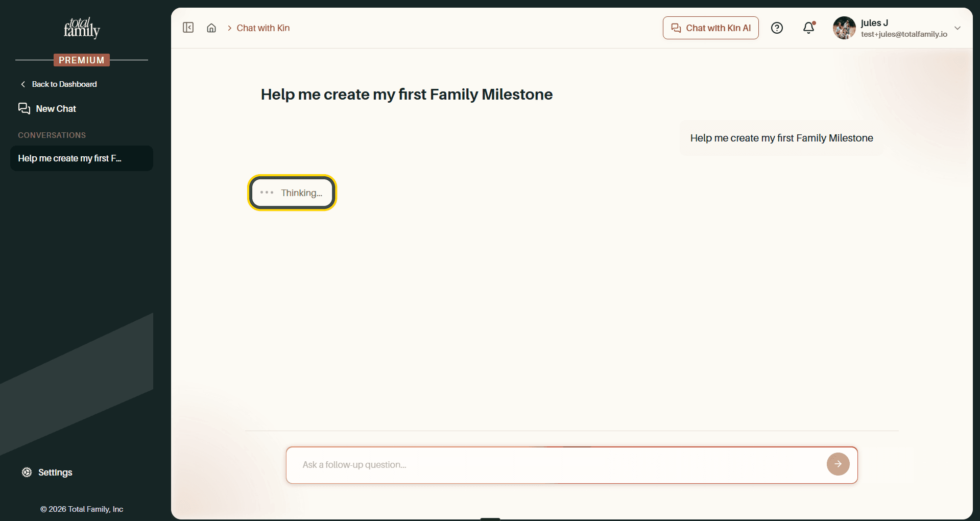Image resolution: width=980 pixels, height=521 pixels.
Task: Click the sent message bubble
Action: [x=781, y=138]
